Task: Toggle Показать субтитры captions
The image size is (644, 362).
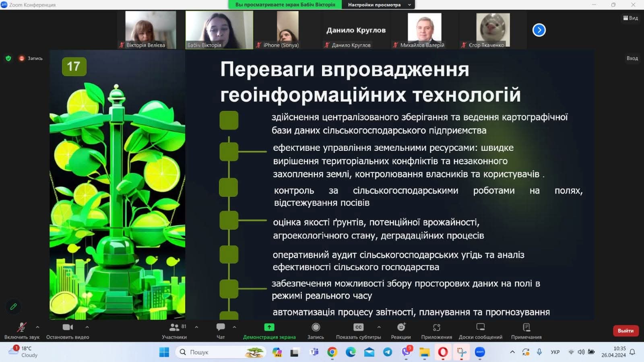Action: click(x=358, y=331)
